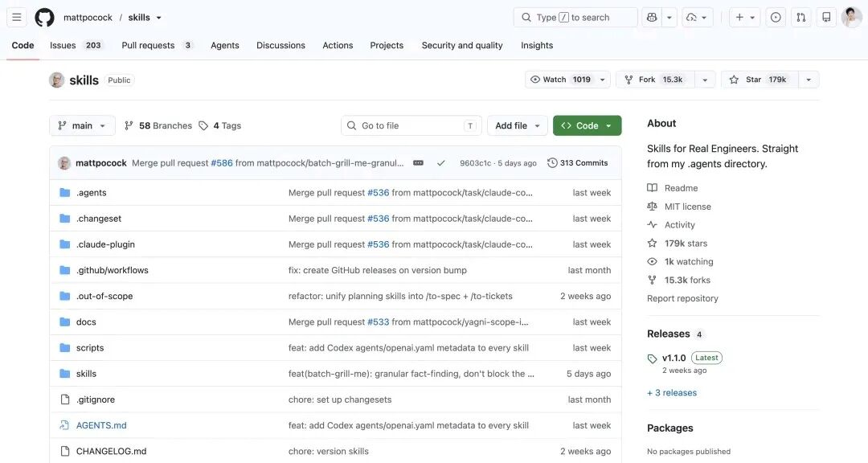View commit status checkmark
This screenshot has width=868, height=463.
point(440,163)
